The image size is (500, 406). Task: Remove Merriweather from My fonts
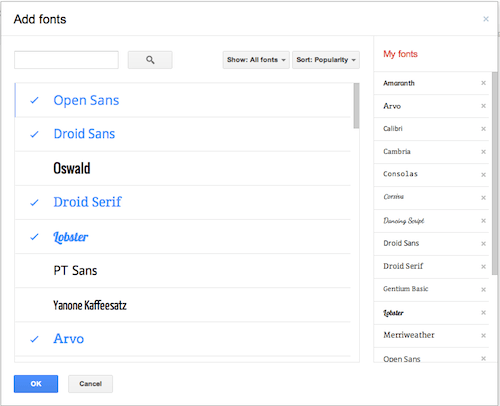coord(483,336)
